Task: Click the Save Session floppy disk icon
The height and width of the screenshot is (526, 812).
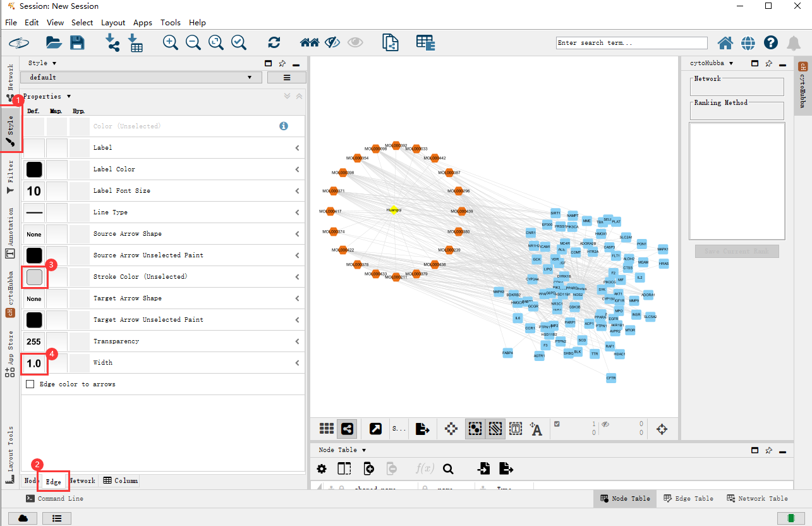Action: point(77,42)
